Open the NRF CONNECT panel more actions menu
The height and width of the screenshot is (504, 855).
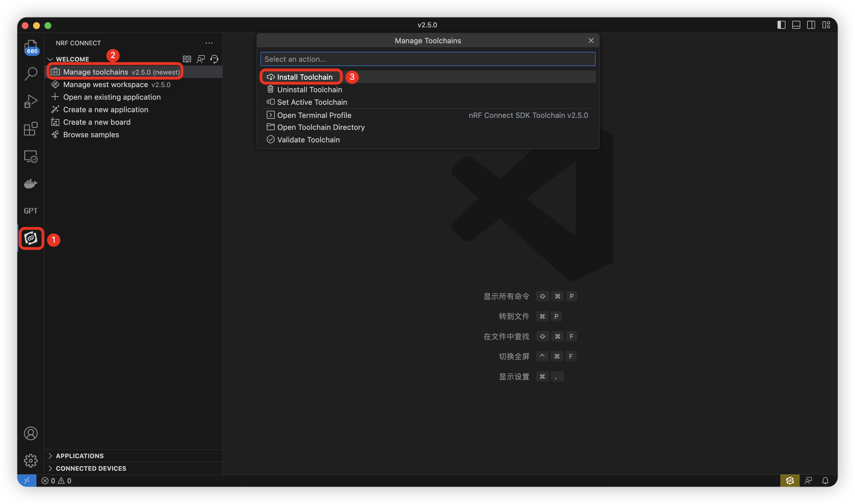point(209,43)
